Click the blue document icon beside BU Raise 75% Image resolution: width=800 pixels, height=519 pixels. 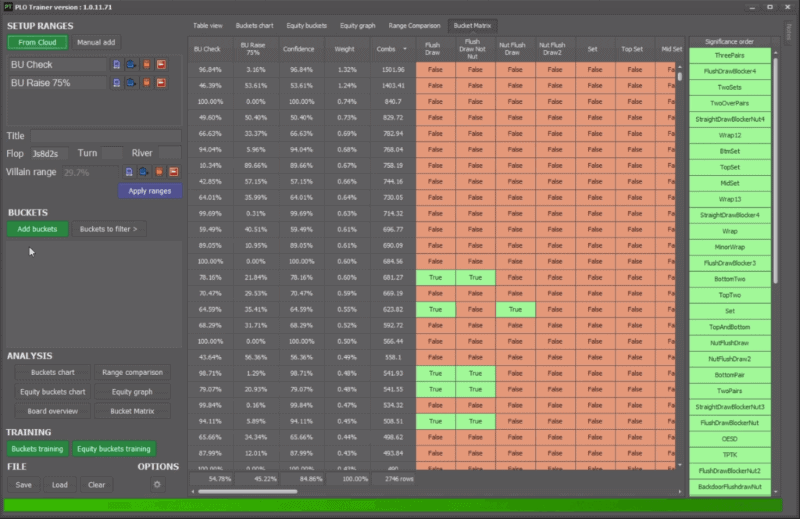pyautogui.click(x=116, y=83)
